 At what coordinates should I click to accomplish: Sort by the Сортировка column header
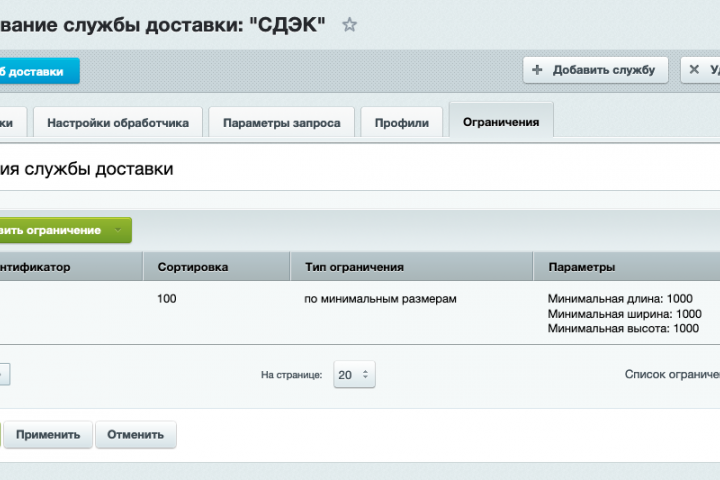[x=216, y=267]
